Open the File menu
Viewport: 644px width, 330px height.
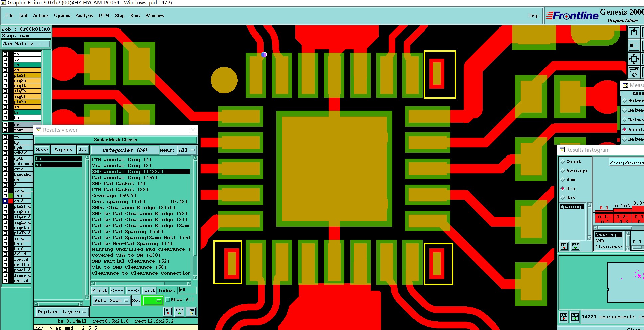click(x=9, y=16)
